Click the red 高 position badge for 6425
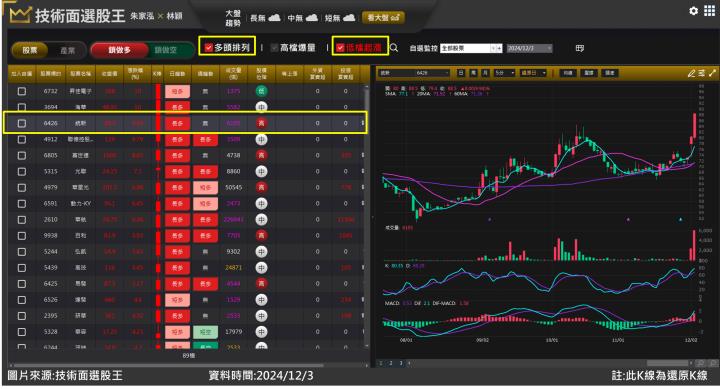 (261, 283)
